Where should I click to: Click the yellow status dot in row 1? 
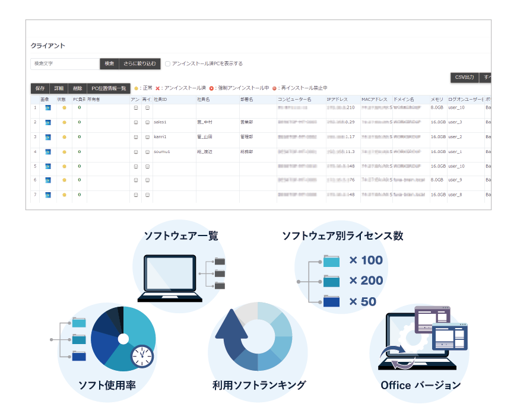click(64, 108)
